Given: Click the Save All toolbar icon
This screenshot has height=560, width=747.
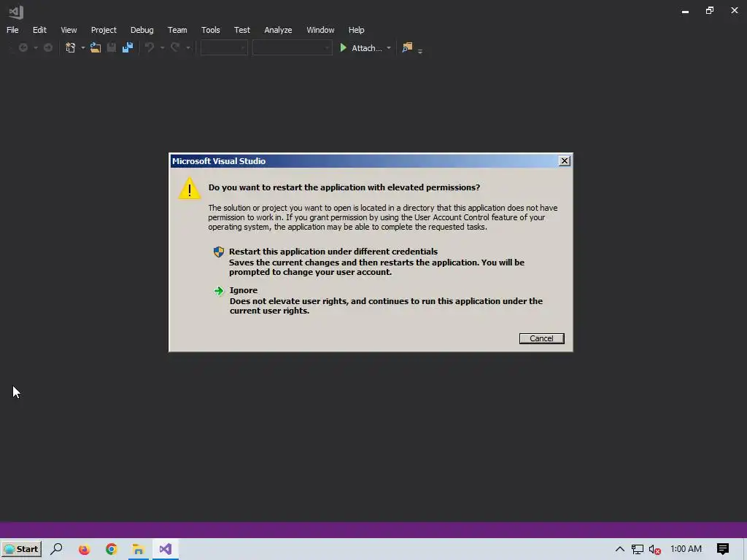Looking at the screenshot, I should point(127,47).
